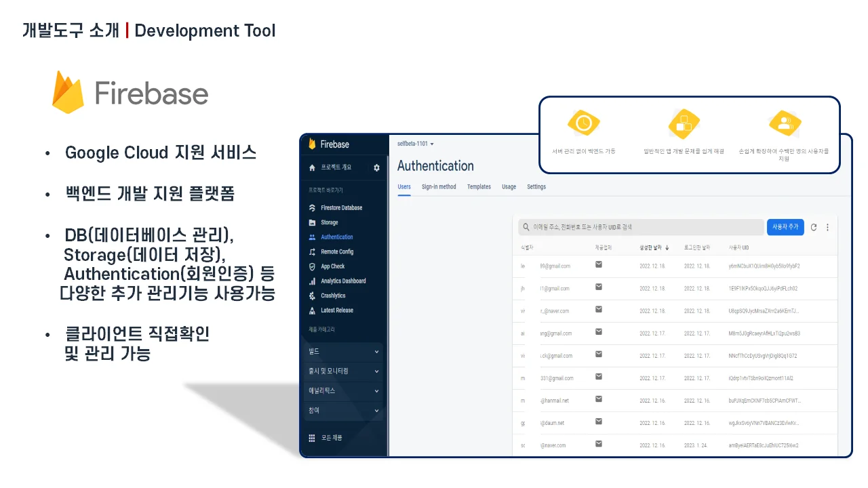Click the email provider icon in the @hanmail.net row
The height and width of the screenshot is (488, 868).
click(x=599, y=399)
